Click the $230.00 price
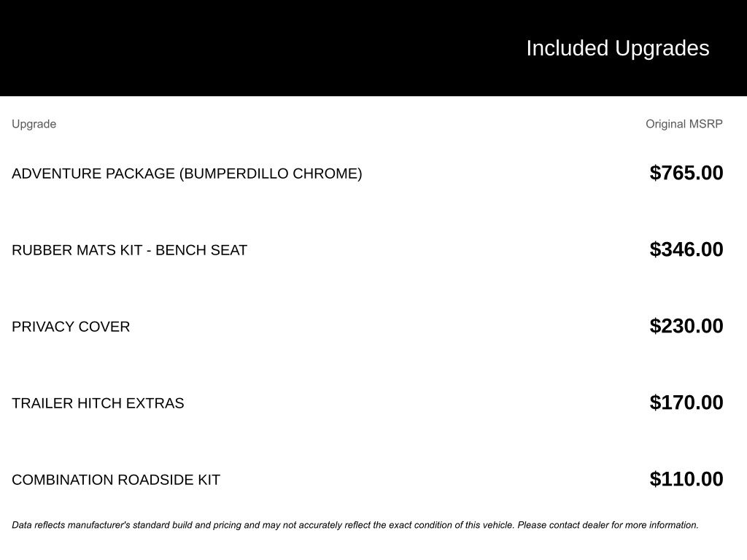 point(686,326)
